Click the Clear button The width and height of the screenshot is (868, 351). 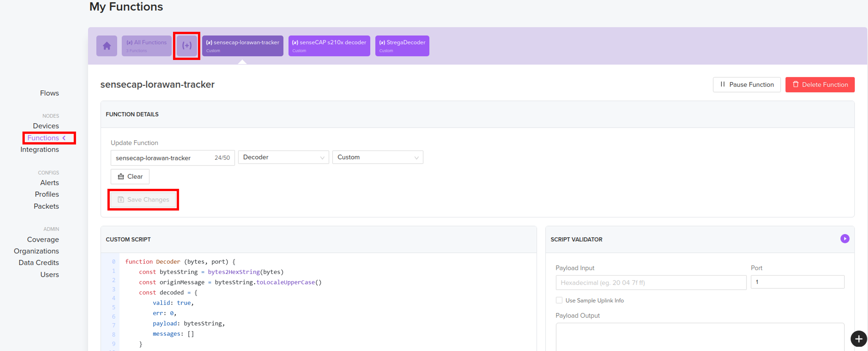click(130, 177)
